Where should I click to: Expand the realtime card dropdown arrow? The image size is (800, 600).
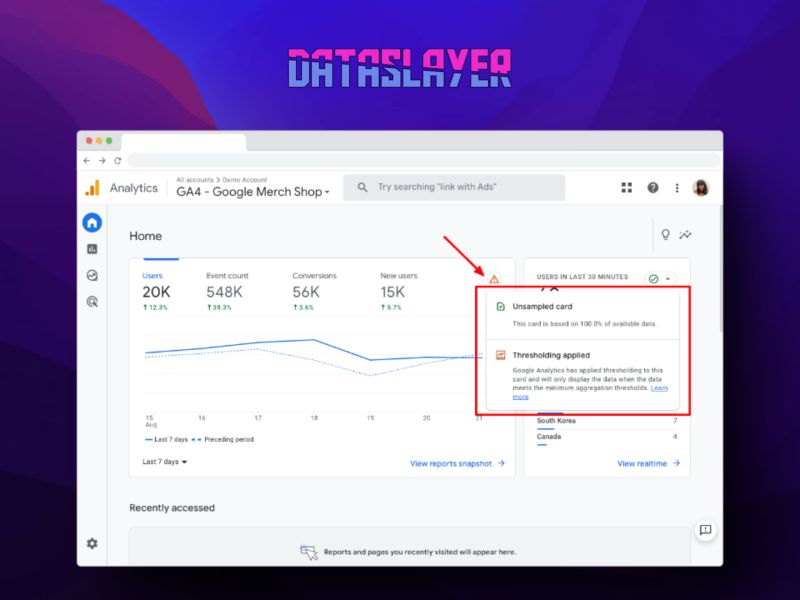coord(668,279)
